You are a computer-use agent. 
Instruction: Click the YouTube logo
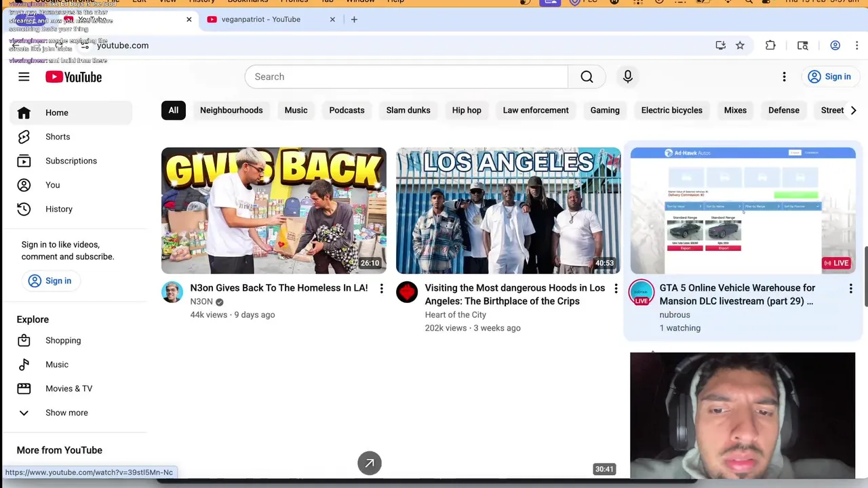tap(73, 77)
